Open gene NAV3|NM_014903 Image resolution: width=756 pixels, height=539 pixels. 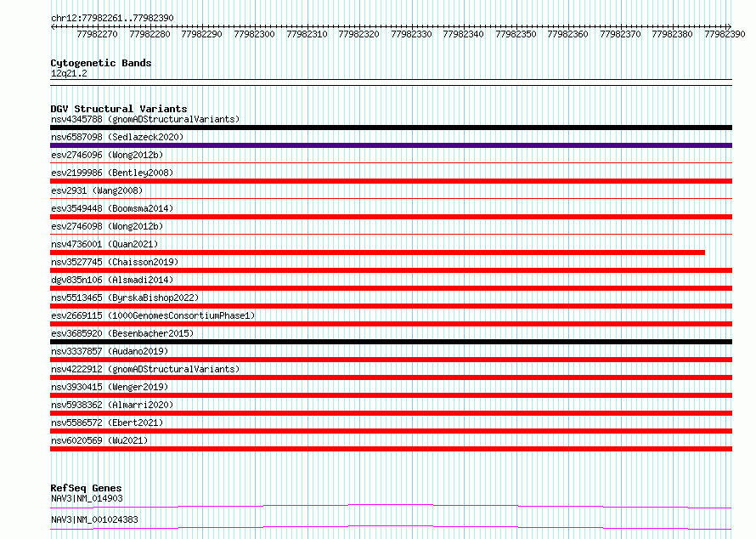click(87, 498)
